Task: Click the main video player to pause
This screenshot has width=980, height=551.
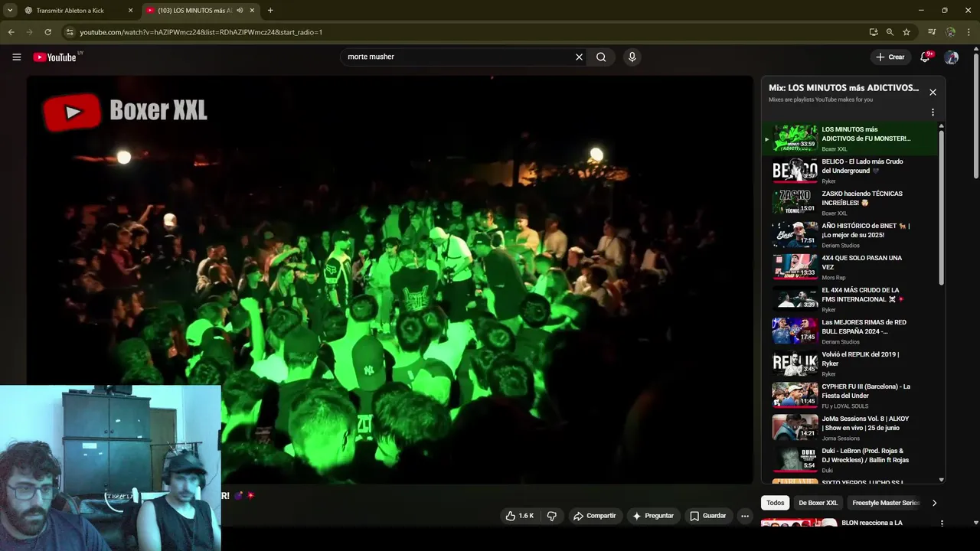Action: click(390, 279)
